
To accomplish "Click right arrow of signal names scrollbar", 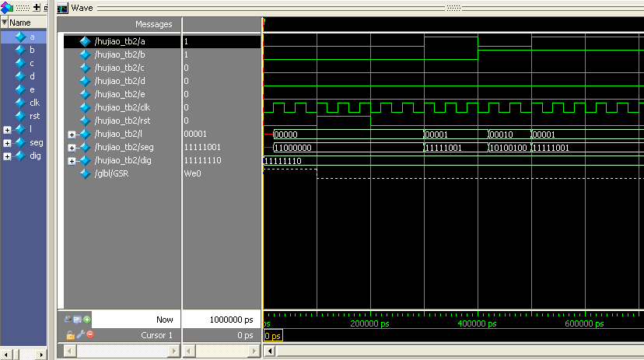I will pos(173,351).
